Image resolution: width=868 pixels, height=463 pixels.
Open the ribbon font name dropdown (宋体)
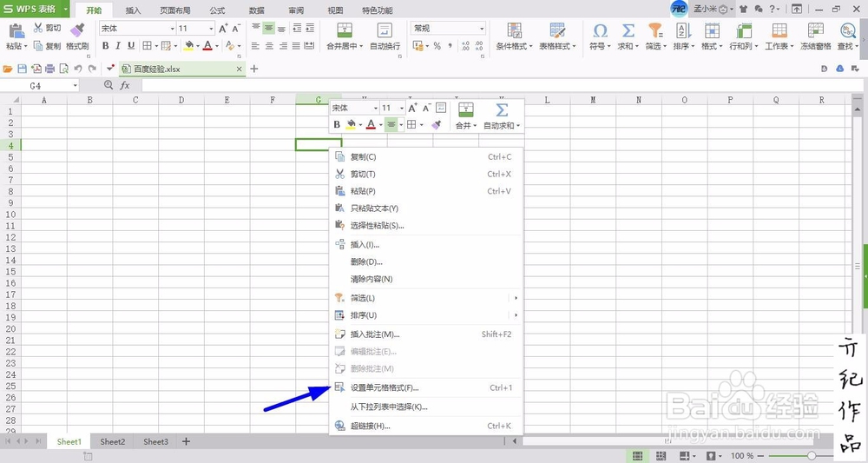[172, 29]
